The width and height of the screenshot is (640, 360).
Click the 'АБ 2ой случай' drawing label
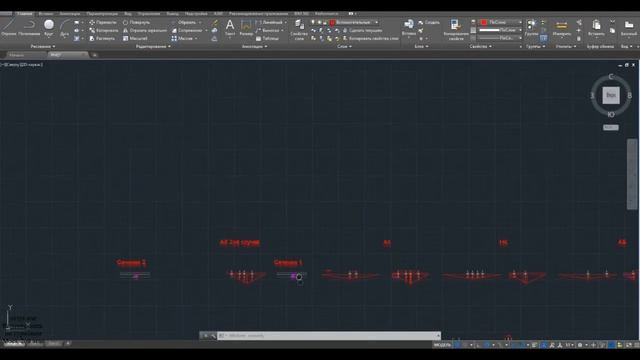tap(240, 242)
